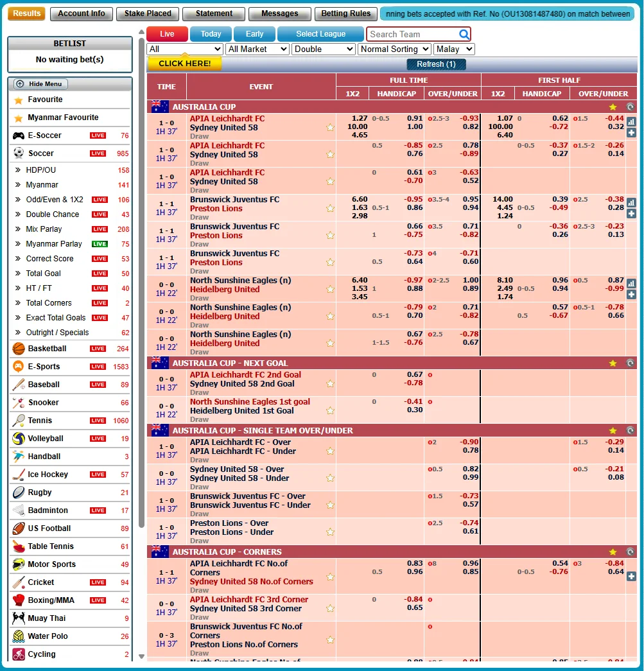Select the Handball icon

[x=19, y=457]
